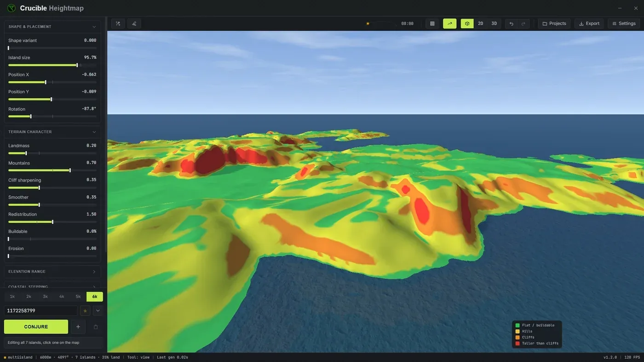Click the 0.70 Mountains value

[x=92, y=163]
